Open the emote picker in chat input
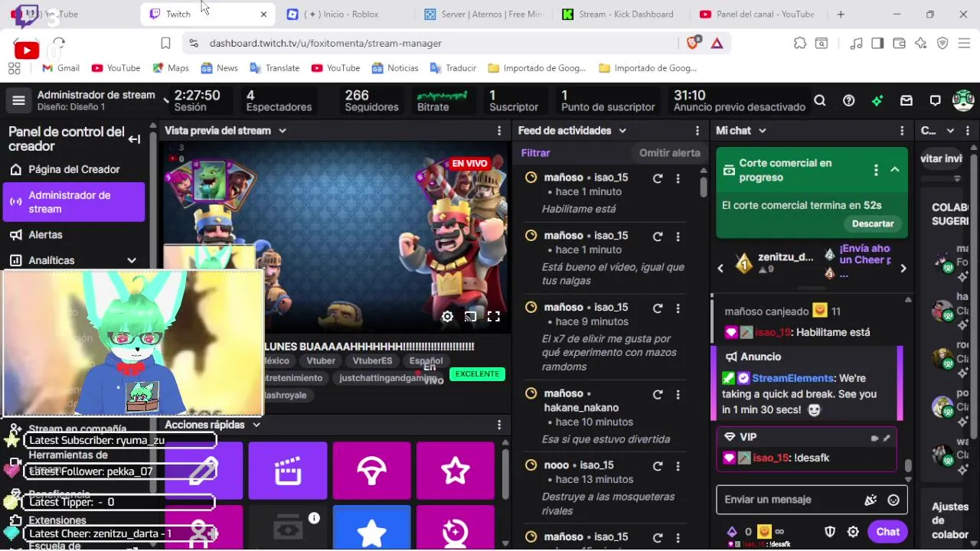The width and height of the screenshot is (980, 551). [893, 500]
